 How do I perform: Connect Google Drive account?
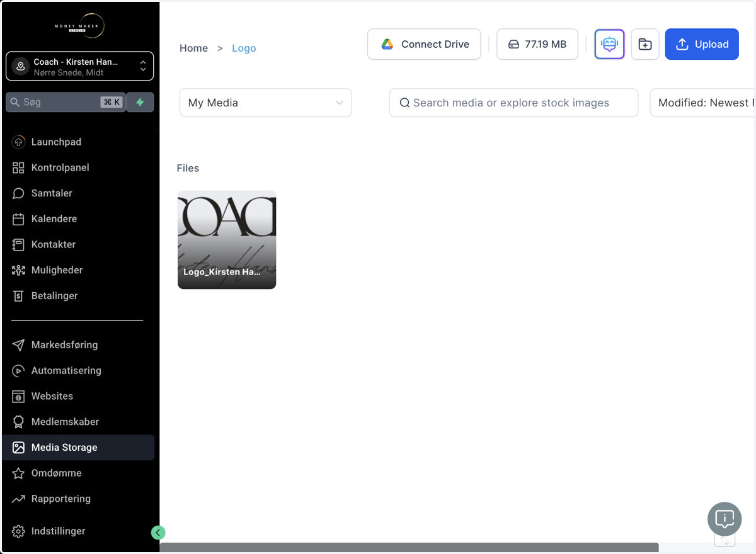[x=424, y=44]
